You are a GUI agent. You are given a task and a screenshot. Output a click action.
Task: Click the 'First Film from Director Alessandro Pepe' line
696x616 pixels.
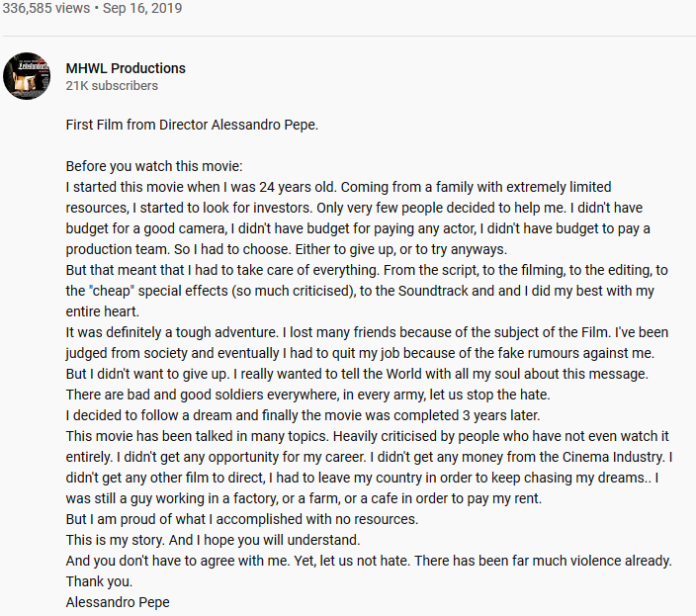tap(192, 125)
